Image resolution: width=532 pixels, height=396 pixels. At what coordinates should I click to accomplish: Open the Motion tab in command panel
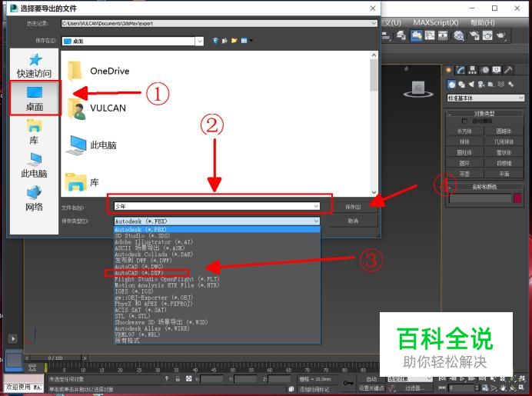coord(485,70)
